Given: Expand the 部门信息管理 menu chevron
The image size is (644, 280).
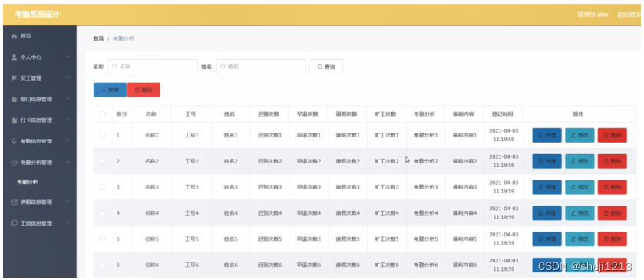Looking at the screenshot, I should click(68, 100).
